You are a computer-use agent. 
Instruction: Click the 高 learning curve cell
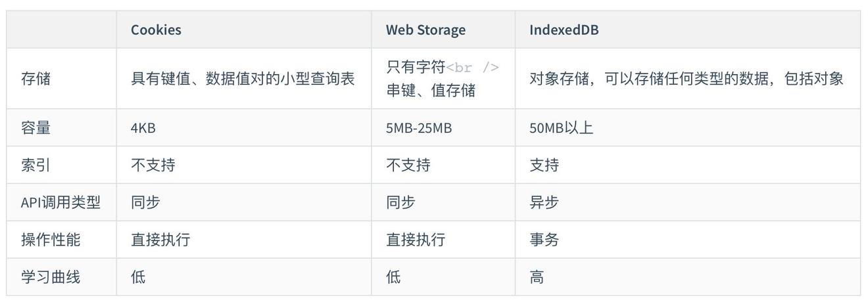coord(537,277)
